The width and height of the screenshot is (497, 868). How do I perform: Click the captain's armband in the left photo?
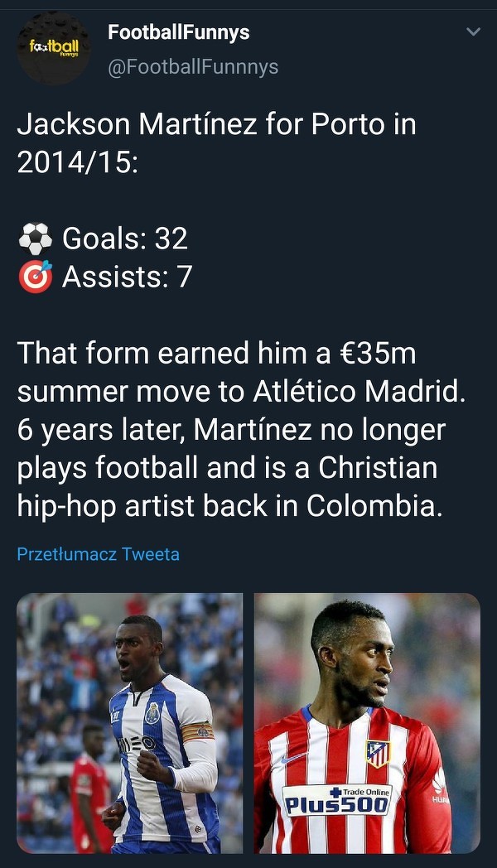click(197, 732)
